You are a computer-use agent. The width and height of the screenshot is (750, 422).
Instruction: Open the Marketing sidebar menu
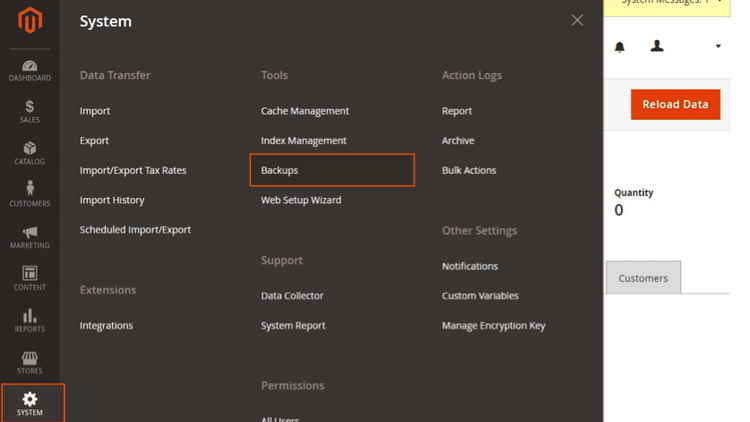click(30, 237)
